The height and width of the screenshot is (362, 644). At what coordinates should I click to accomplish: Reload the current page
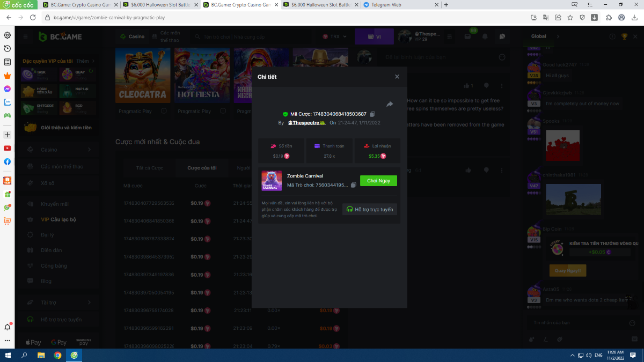[x=33, y=17]
